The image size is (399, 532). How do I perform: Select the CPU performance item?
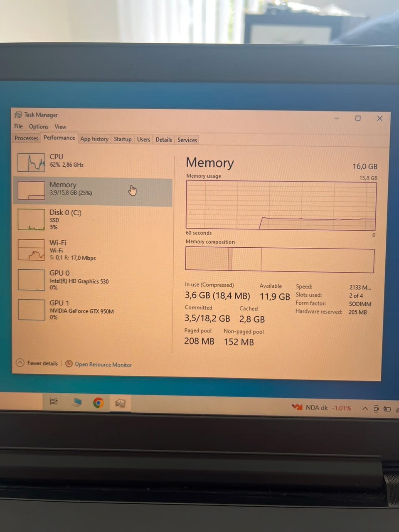(94, 162)
